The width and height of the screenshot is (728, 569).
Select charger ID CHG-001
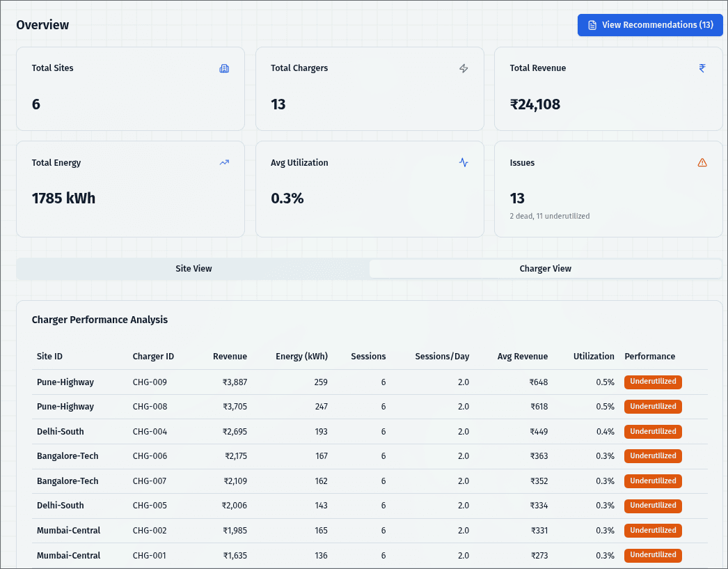tap(149, 556)
